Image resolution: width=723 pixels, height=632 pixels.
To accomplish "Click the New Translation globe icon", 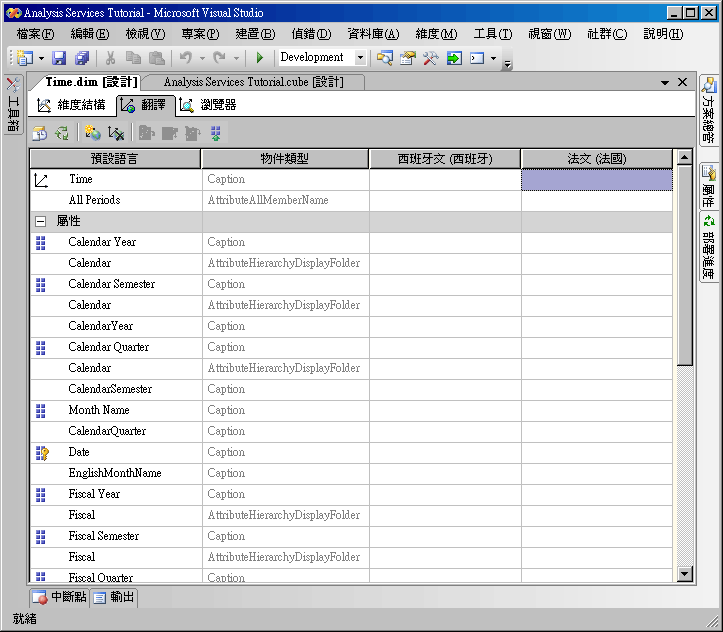I will pos(93,133).
